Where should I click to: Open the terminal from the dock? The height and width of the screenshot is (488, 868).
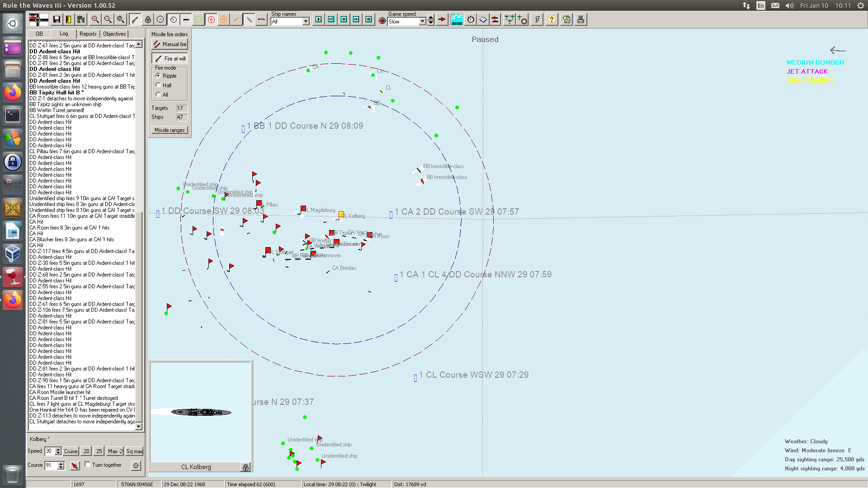[x=13, y=115]
